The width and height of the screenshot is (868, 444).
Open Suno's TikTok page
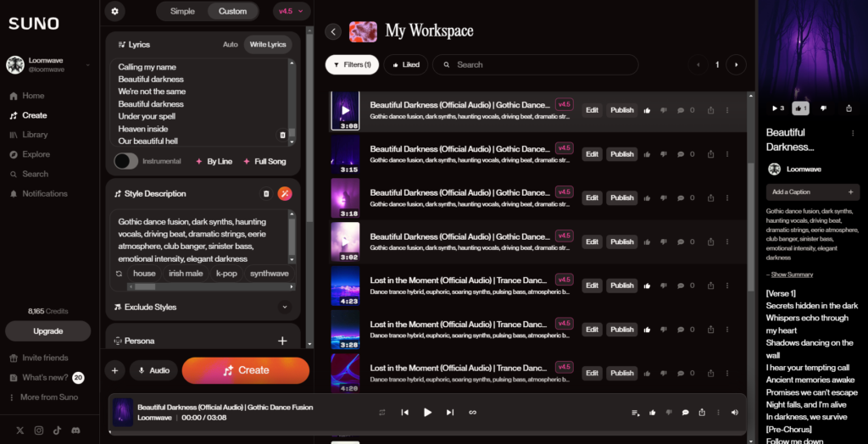57,430
